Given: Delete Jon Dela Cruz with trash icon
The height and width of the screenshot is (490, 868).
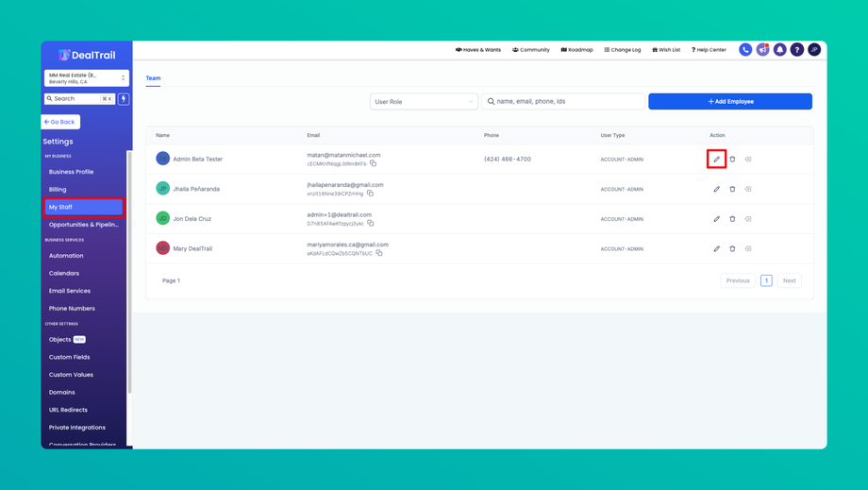Looking at the screenshot, I should point(732,219).
